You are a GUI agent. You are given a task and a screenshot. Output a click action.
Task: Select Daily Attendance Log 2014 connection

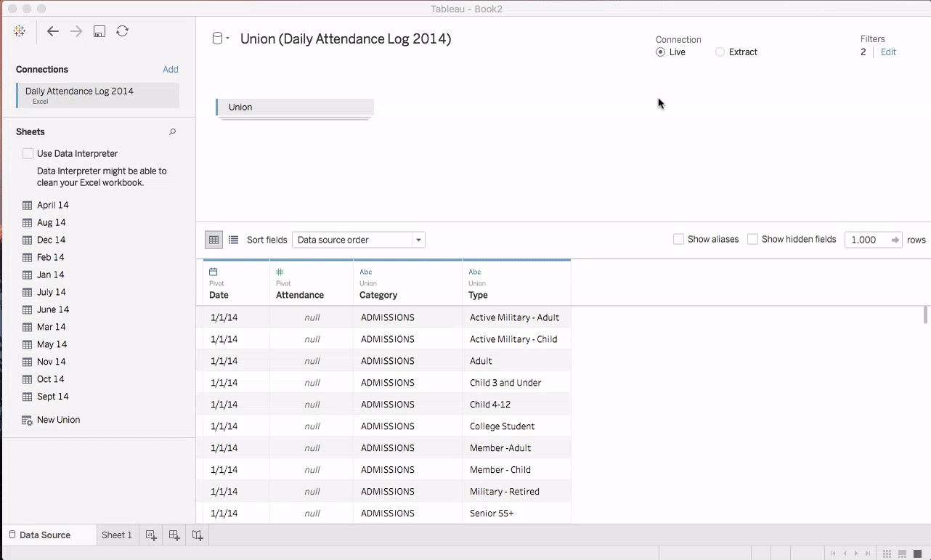[x=97, y=95]
